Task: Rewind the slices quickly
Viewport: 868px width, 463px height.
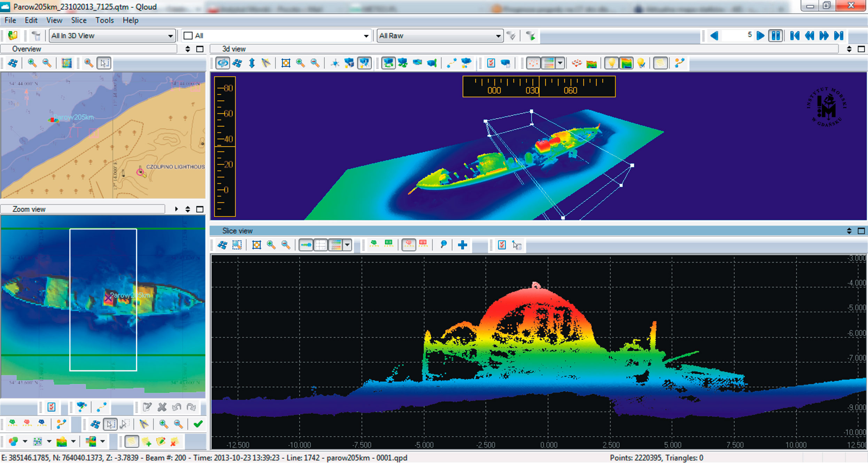Action: 809,36
